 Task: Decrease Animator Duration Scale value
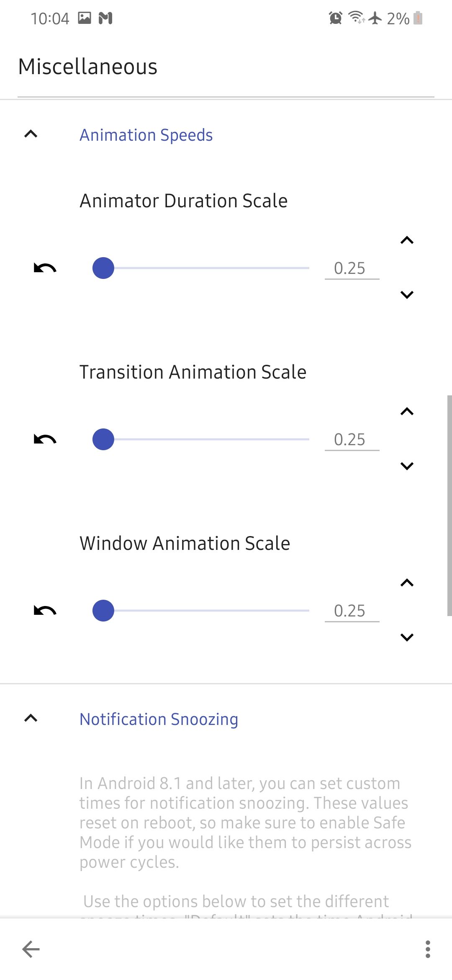pos(407,295)
